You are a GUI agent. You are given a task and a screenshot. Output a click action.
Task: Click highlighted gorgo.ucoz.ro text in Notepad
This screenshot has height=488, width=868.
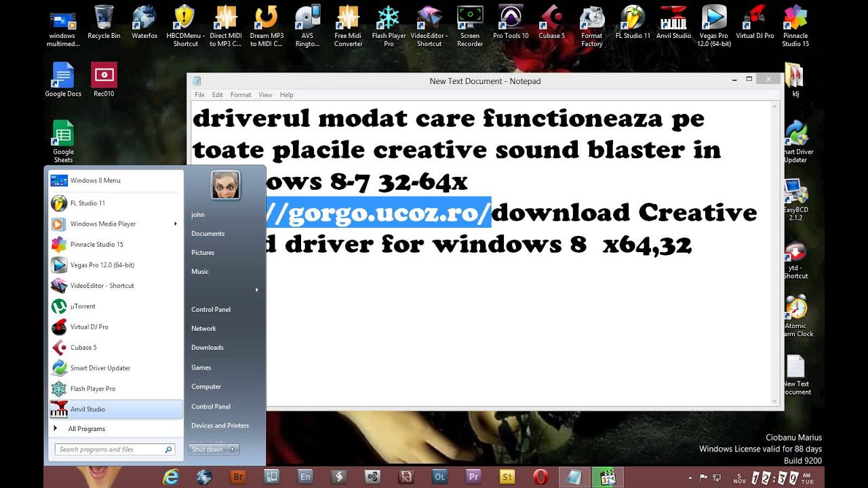[x=378, y=212]
